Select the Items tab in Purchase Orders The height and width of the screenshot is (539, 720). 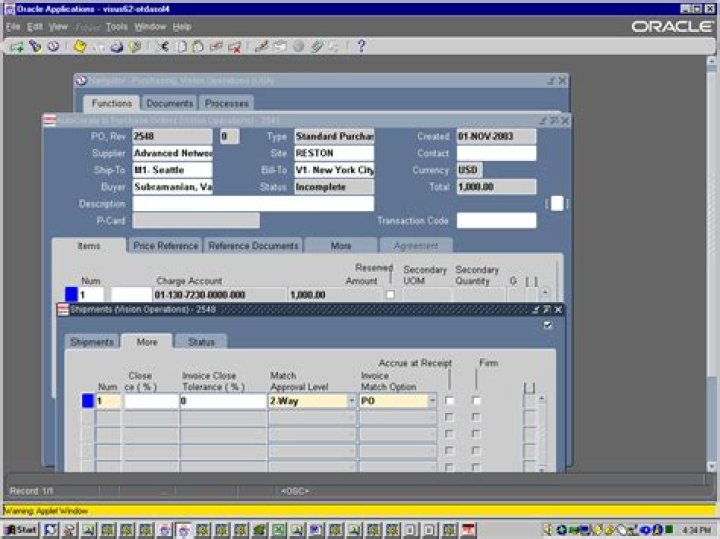pyautogui.click(x=89, y=246)
